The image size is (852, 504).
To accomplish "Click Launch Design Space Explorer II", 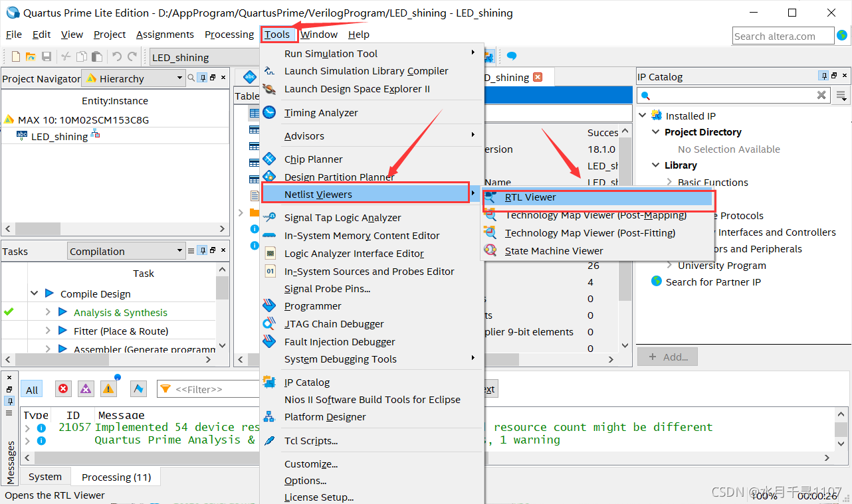I will pyautogui.click(x=357, y=89).
